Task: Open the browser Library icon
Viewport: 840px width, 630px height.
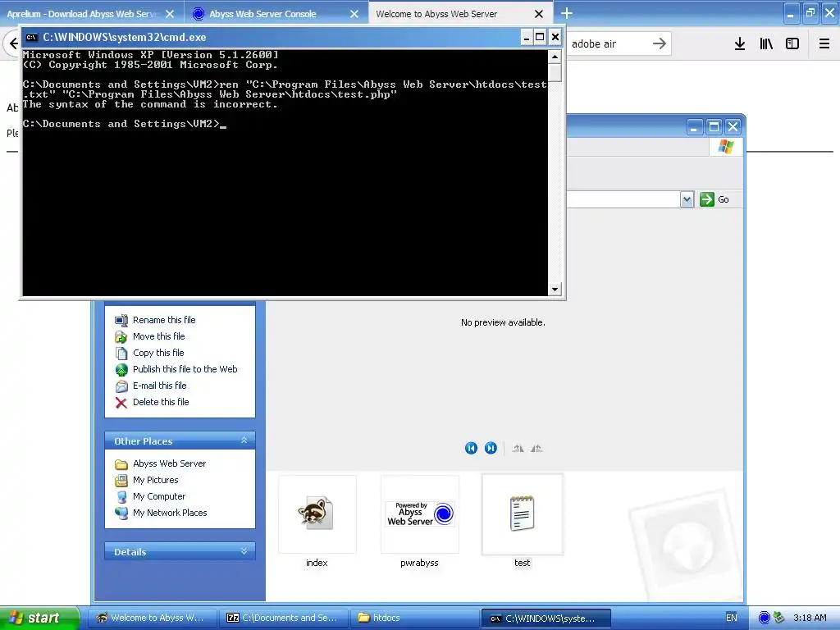Action: coord(766,44)
